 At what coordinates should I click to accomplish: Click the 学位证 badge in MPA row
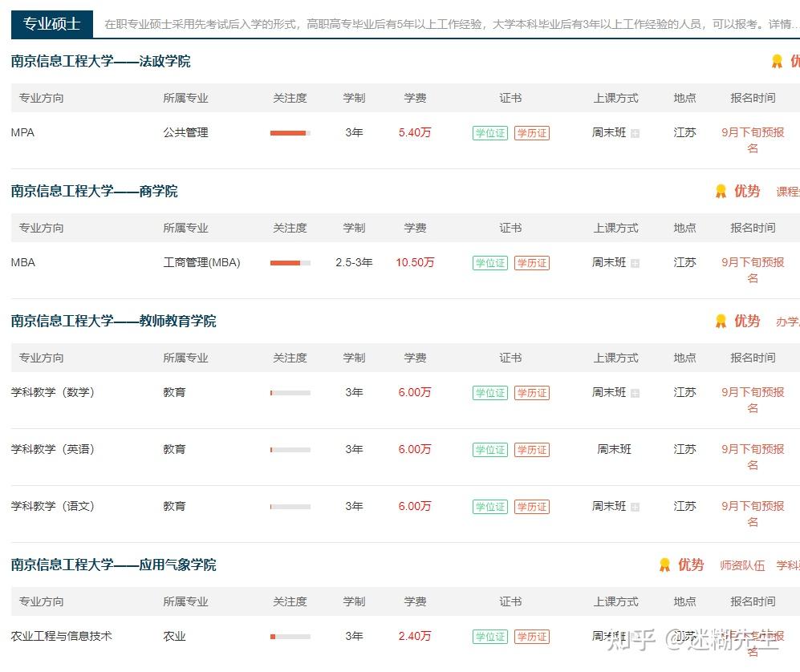[490, 133]
